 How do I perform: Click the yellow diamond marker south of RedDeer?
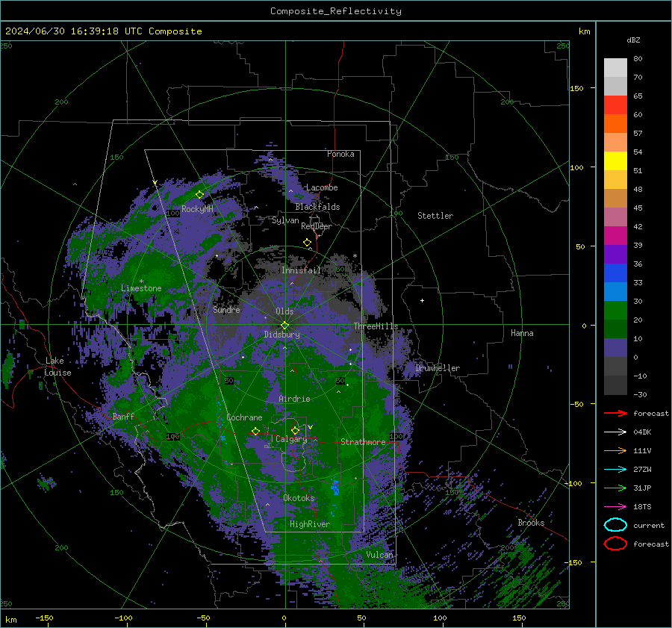[308, 243]
